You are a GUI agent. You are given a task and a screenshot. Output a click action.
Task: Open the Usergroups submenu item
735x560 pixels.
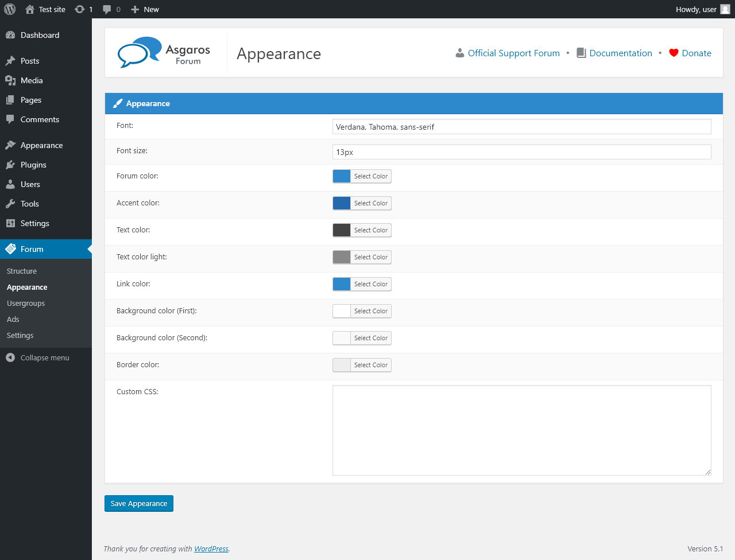(x=26, y=304)
